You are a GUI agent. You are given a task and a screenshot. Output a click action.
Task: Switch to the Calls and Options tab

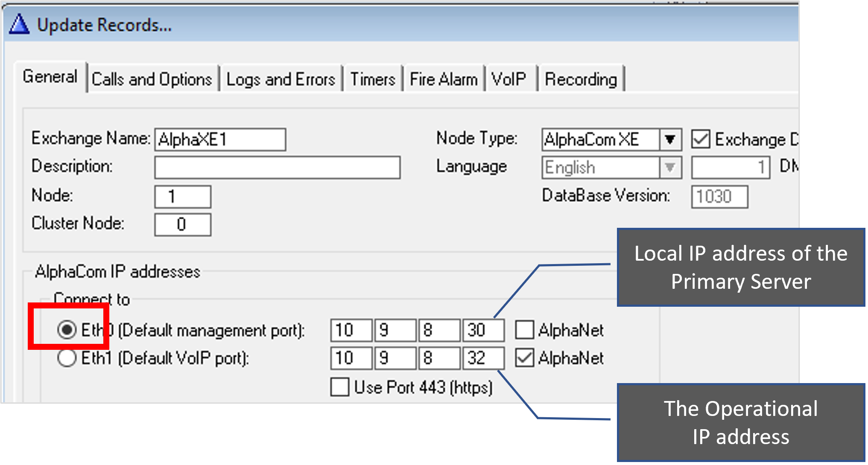click(152, 79)
